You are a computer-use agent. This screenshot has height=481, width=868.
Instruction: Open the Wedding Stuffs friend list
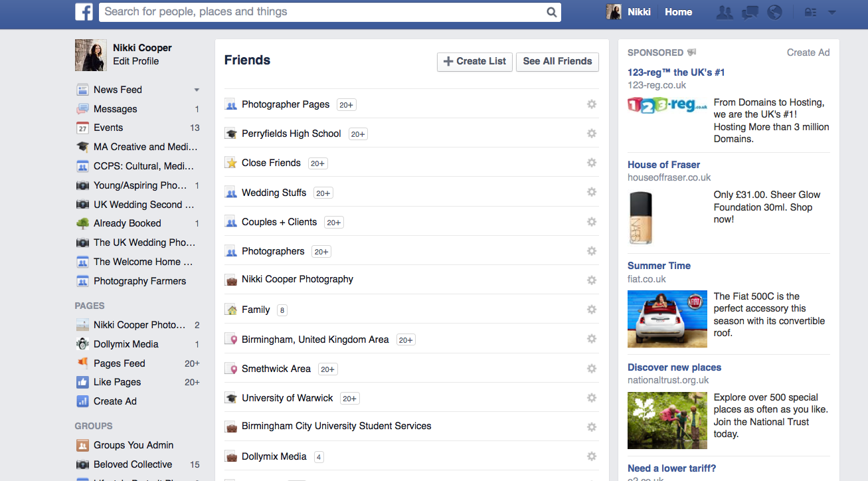click(x=274, y=193)
